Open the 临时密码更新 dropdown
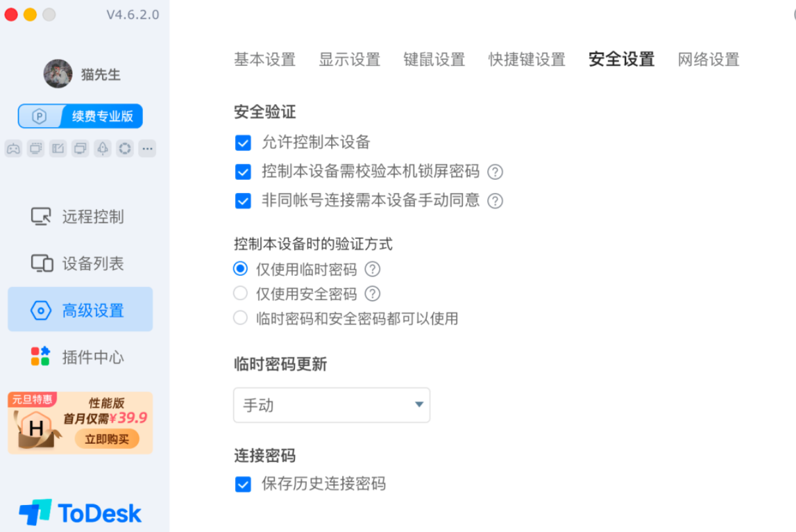 pos(331,406)
